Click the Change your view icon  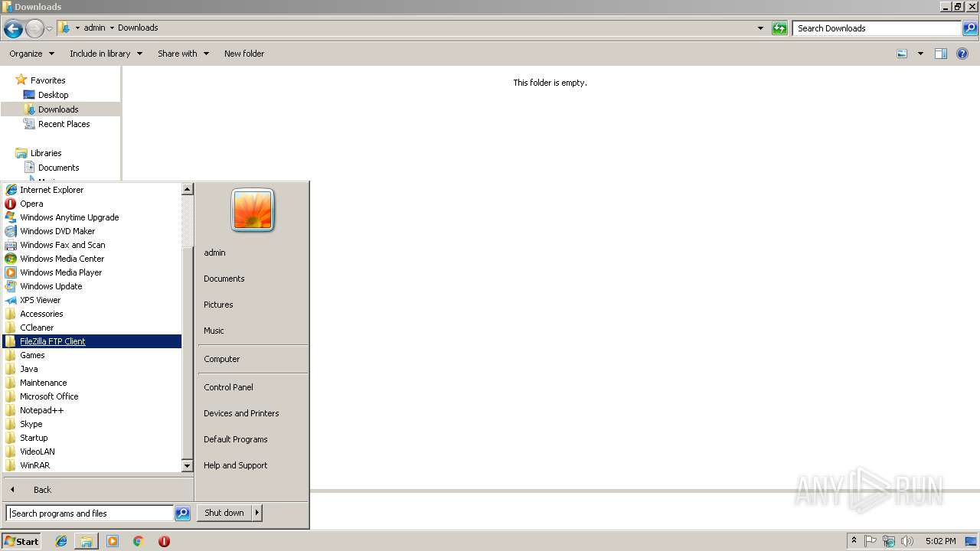[x=902, y=54]
